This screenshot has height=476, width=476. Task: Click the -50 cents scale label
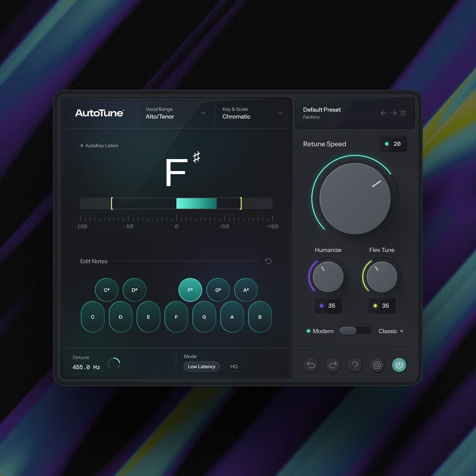(x=128, y=226)
